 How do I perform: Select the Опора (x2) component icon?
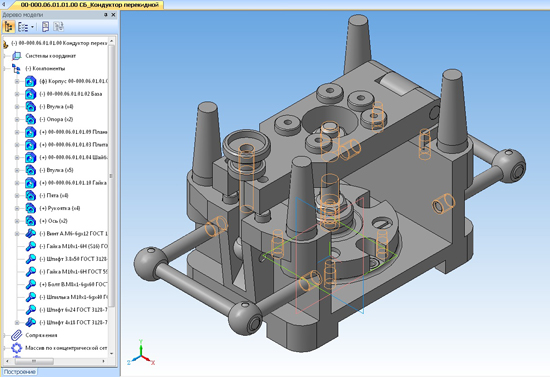31,119
